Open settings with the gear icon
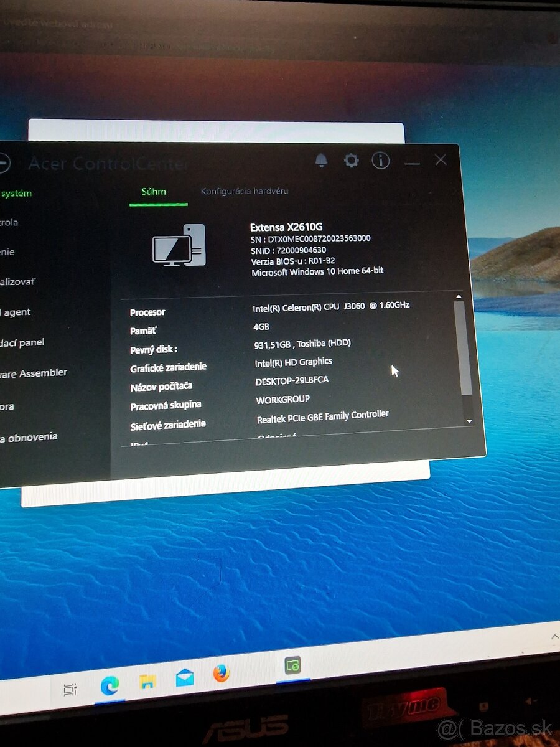 coord(352,161)
